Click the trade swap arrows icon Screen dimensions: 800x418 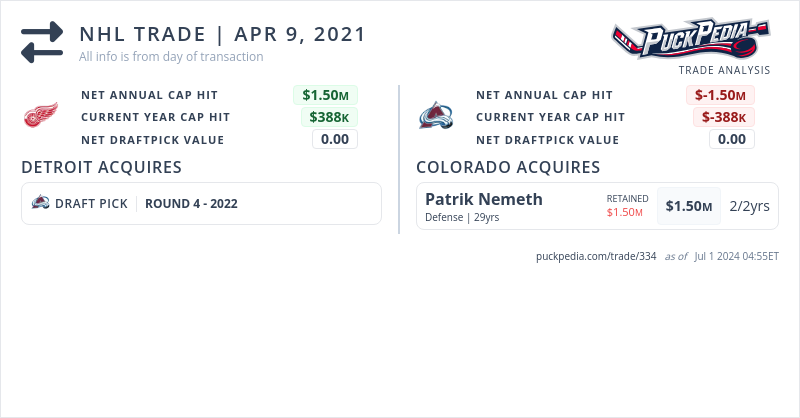pos(42,42)
